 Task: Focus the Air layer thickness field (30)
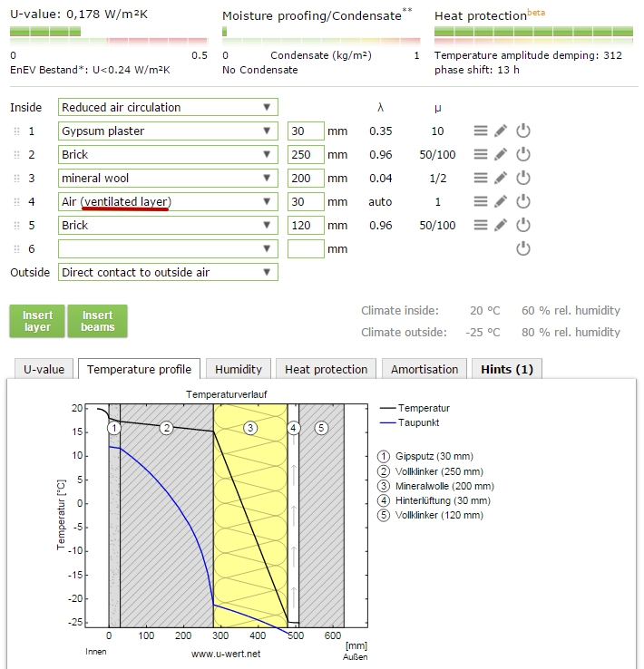(306, 201)
